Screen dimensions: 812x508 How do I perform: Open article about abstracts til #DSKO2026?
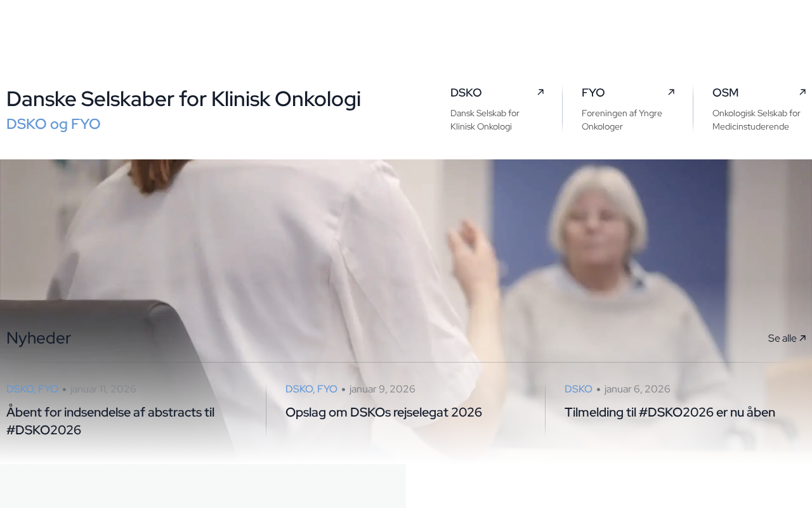pos(110,421)
